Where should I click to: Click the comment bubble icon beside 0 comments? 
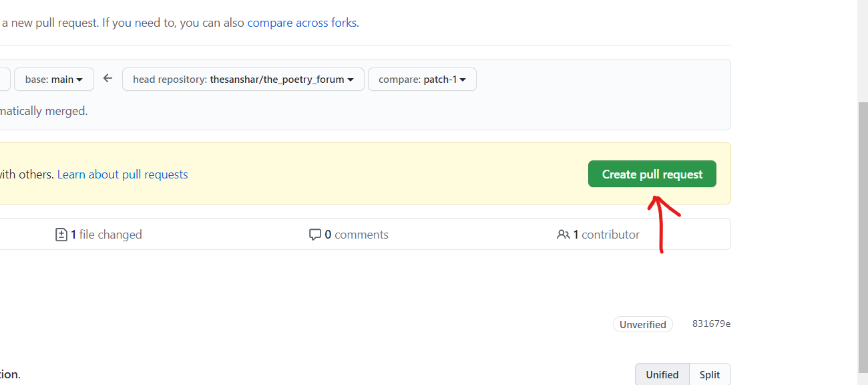[315, 235]
